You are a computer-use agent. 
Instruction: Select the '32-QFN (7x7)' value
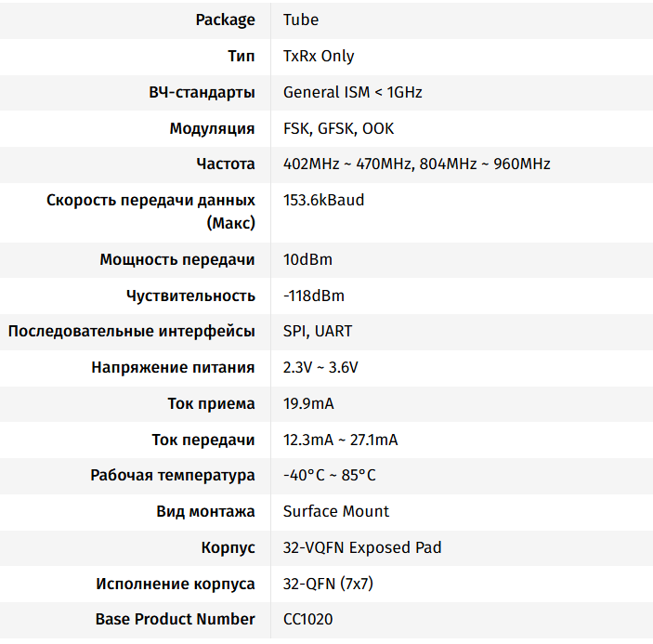[x=328, y=585]
